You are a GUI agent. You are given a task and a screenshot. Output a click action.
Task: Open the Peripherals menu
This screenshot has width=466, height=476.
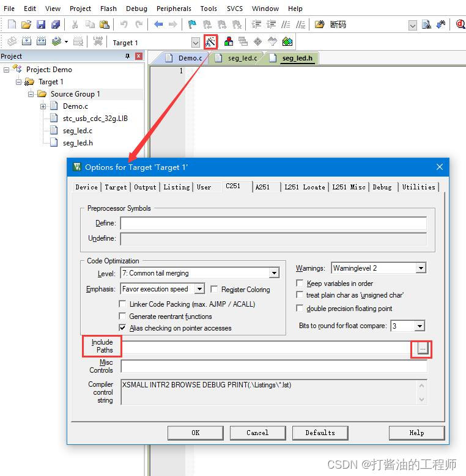(x=174, y=9)
